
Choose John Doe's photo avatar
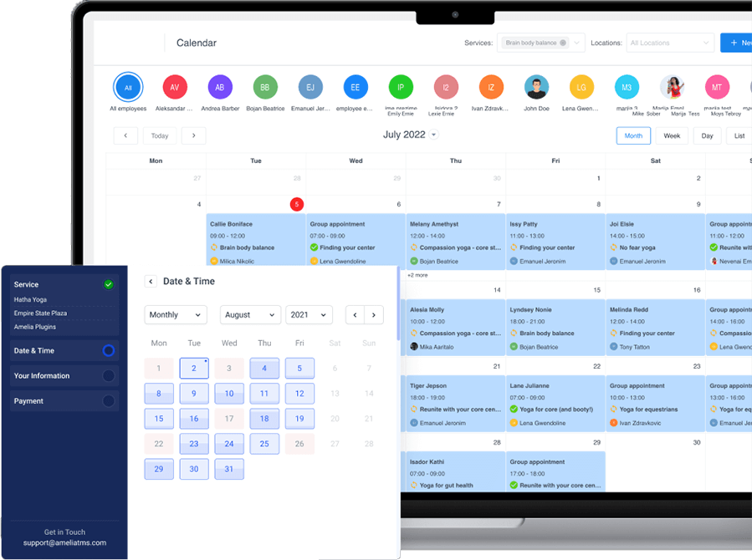pyautogui.click(x=536, y=87)
